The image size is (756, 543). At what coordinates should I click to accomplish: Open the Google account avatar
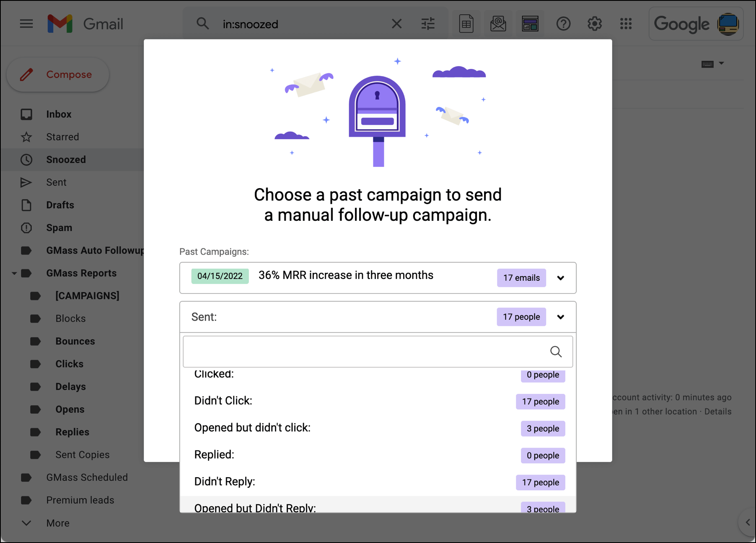pos(728,24)
